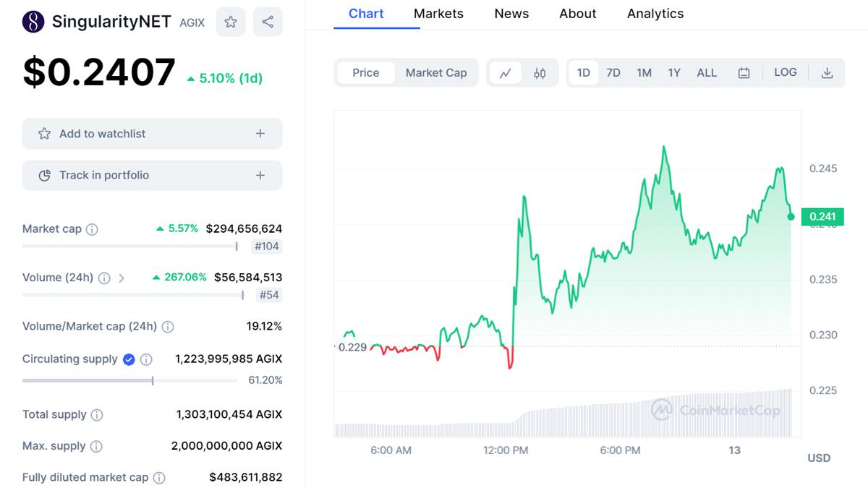
Task: Show Volume (24h) info icon
Action: click(x=104, y=278)
